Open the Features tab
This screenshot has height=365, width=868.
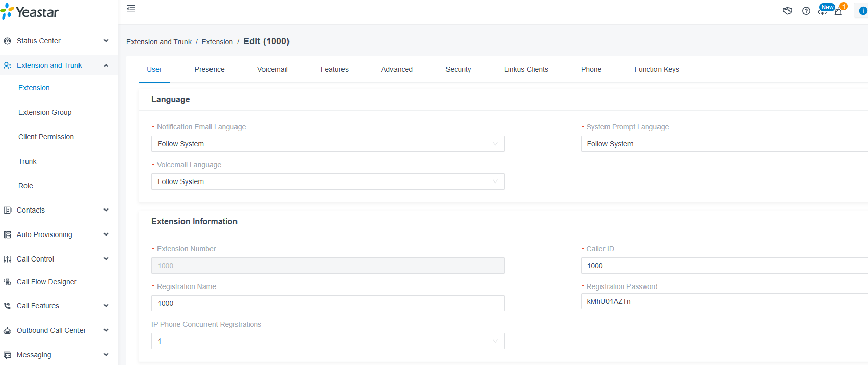click(x=334, y=69)
